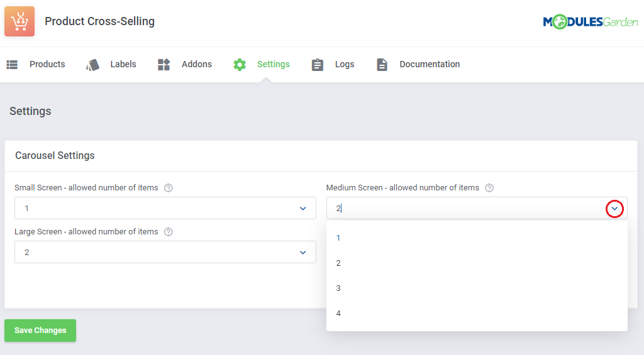Click the help icon beside Large Screen label

click(169, 232)
